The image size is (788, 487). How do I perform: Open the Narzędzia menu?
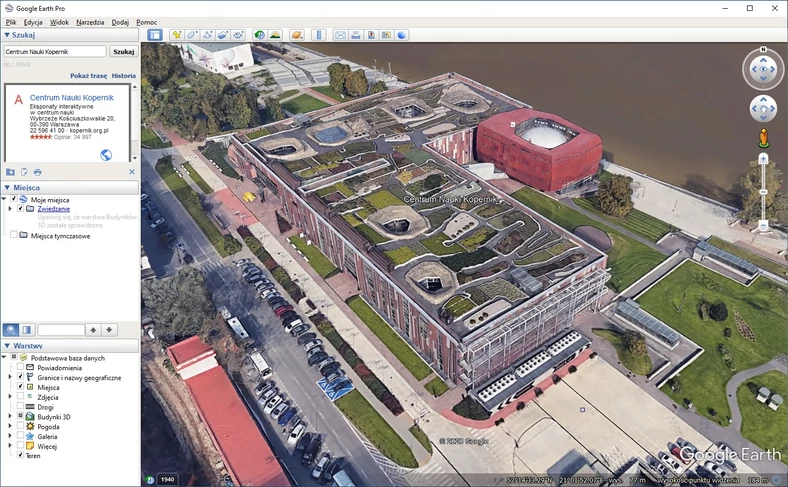point(90,21)
